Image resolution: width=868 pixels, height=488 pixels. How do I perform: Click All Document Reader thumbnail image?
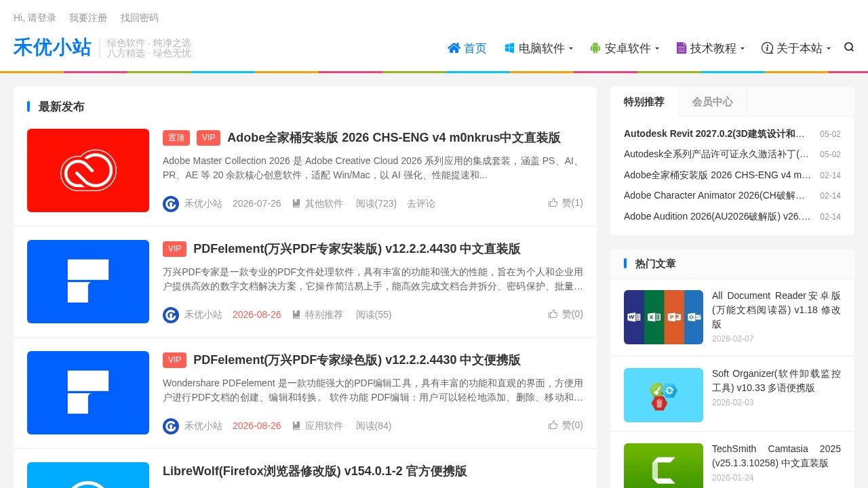tap(663, 317)
